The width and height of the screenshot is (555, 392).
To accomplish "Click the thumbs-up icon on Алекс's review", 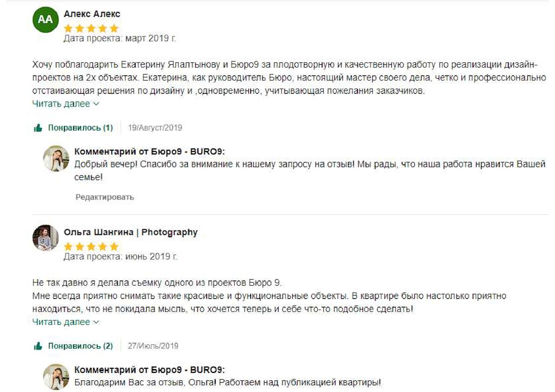I will click(38, 128).
